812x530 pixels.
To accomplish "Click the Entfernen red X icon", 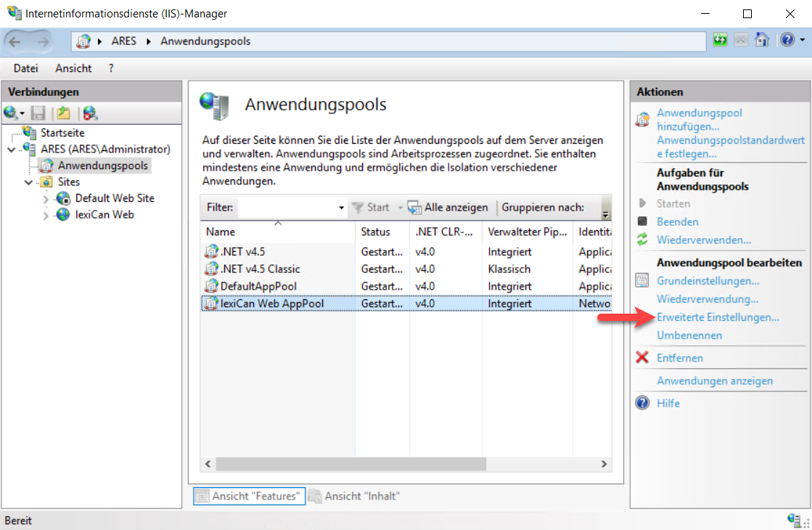I will coord(641,358).
